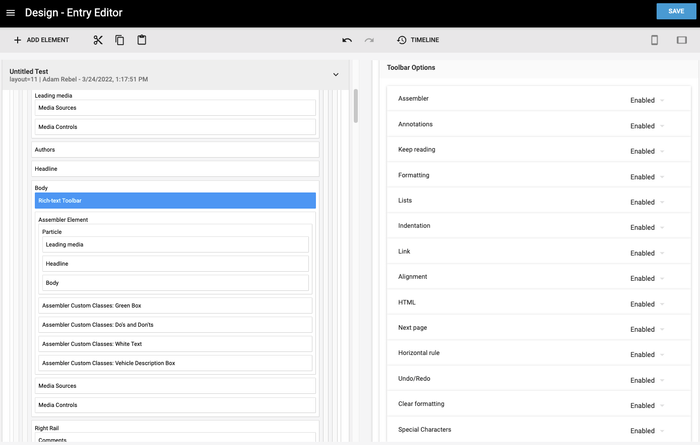
Task: Open the Undo/Redo Enabled dropdown
Action: (646, 380)
